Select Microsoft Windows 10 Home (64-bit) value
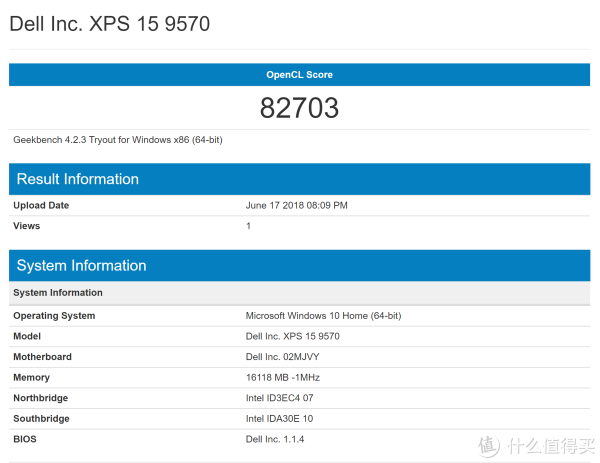Screen dimensions: 600x463 323,316
